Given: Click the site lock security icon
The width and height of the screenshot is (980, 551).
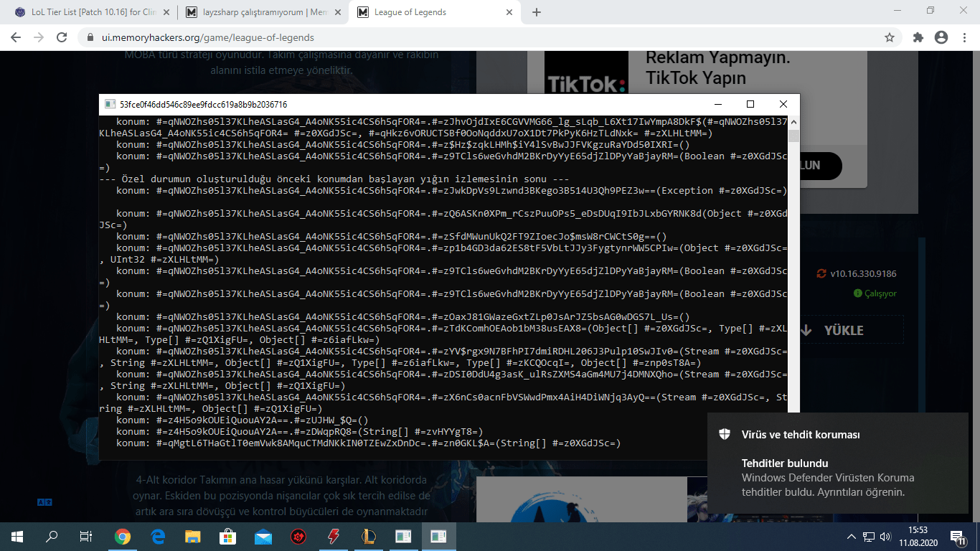Looking at the screenshot, I should click(90, 37).
